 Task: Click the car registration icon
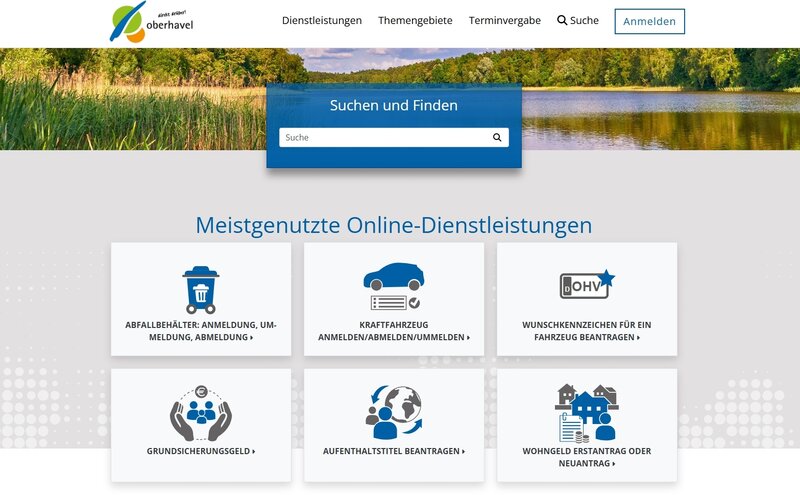point(394,286)
